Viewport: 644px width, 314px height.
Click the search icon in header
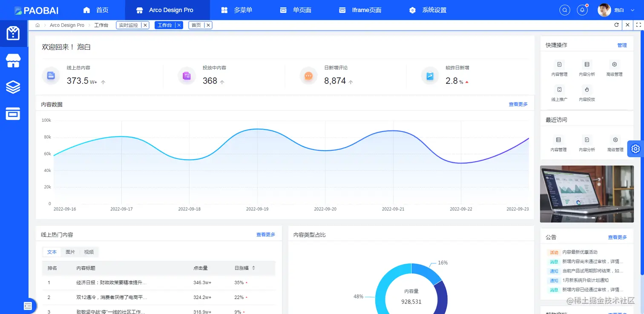[x=565, y=10]
